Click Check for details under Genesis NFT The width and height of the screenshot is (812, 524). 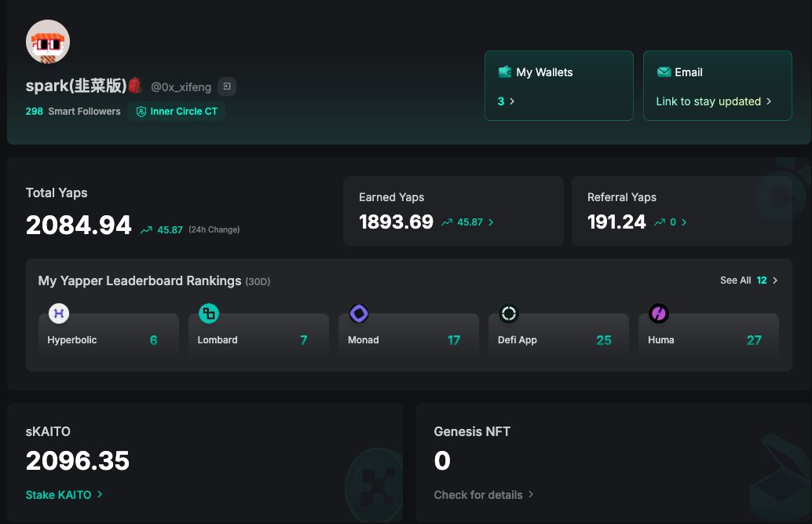point(478,495)
